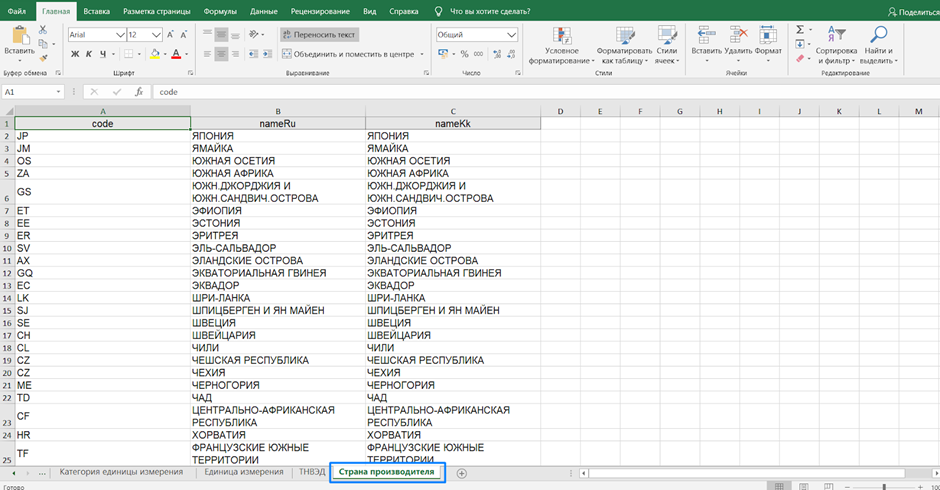Switch to Page Layout view icon in status bar
Image resolution: width=940 pixels, height=490 pixels.
[x=804, y=486]
